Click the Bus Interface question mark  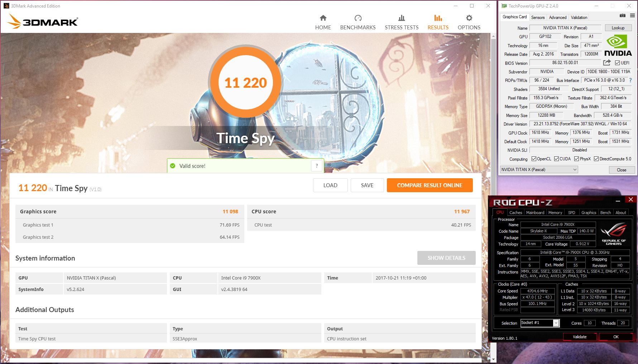pyautogui.click(x=630, y=80)
